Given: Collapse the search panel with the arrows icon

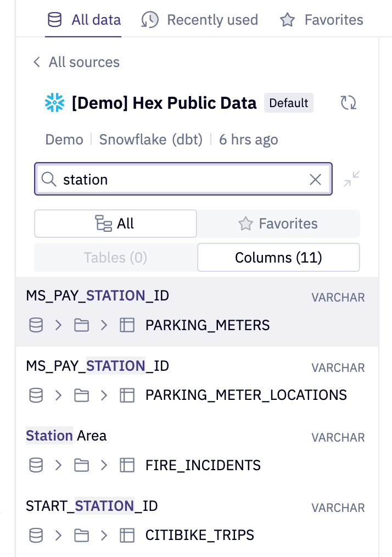Looking at the screenshot, I should pyautogui.click(x=351, y=179).
